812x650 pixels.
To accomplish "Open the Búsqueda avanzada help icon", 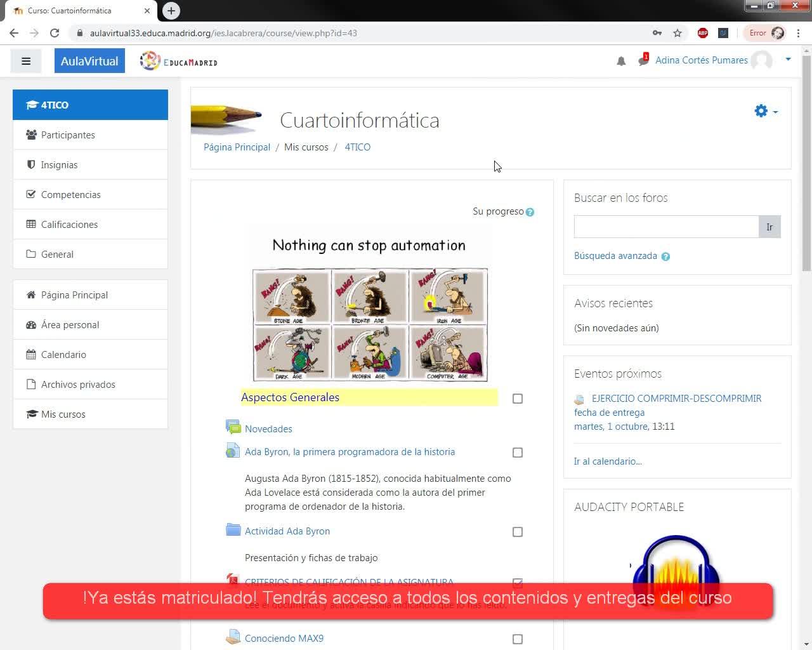I will (665, 256).
